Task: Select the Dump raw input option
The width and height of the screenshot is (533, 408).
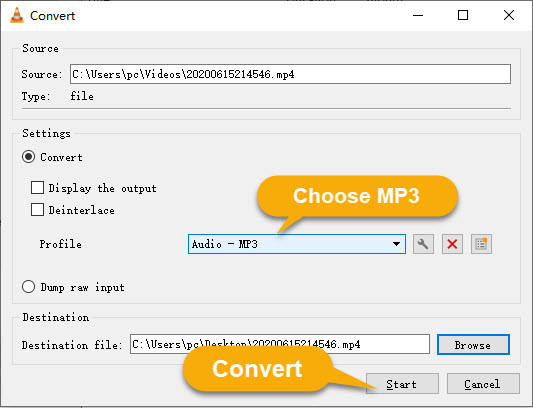Action: [x=29, y=287]
